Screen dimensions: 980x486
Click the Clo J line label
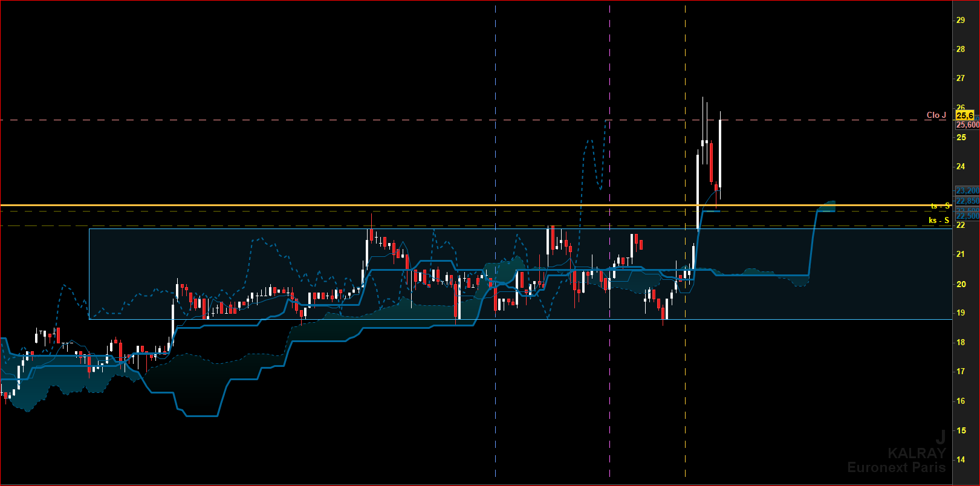(x=936, y=115)
